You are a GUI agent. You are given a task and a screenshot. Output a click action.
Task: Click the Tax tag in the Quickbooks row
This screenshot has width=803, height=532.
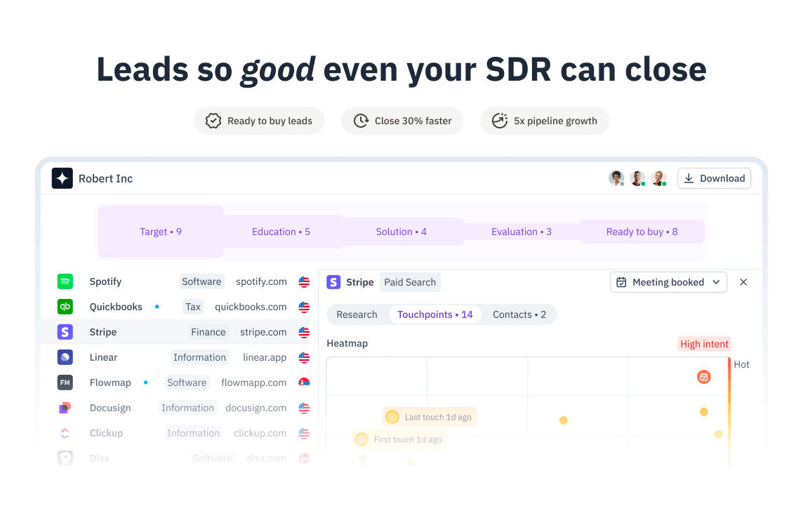[x=193, y=307]
